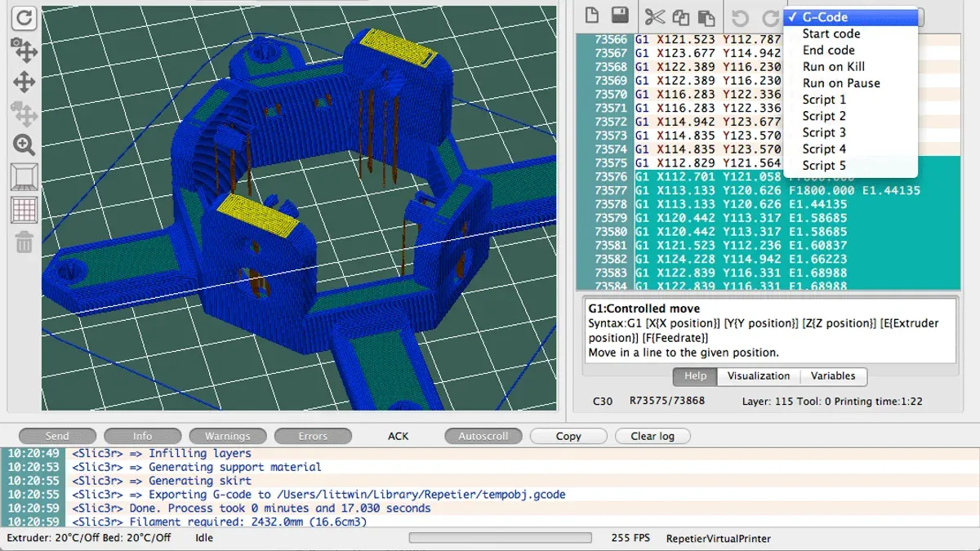Click the Clear log button

[653, 436]
